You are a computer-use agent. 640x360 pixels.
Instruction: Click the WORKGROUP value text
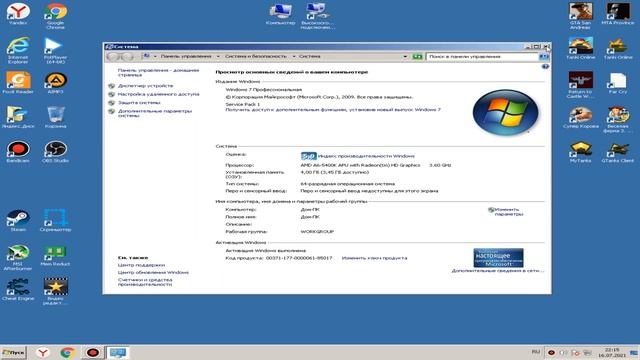pyautogui.click(x=317, y=231)
